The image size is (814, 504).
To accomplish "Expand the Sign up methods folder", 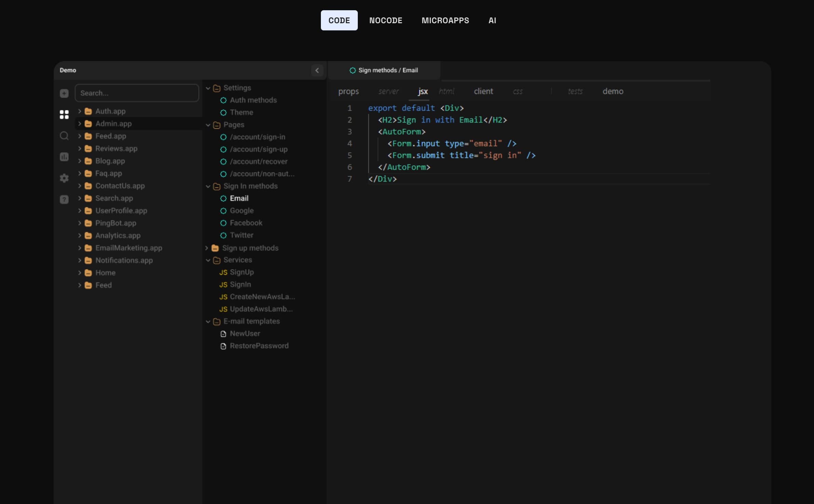I will pyautogui.click(x=207, y=248).
